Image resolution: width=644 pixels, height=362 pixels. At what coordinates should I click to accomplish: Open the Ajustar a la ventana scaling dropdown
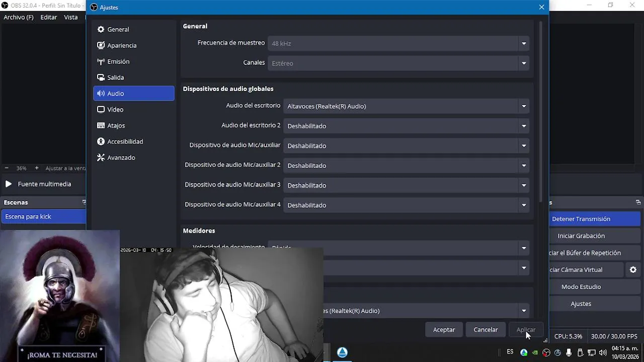(x=65, y=168)
